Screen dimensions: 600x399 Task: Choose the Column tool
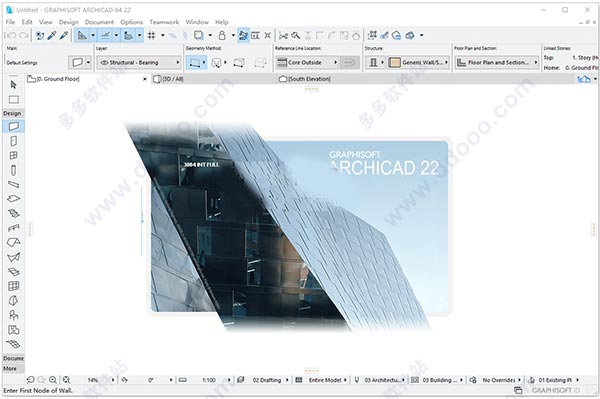click(x=14, y=170)
